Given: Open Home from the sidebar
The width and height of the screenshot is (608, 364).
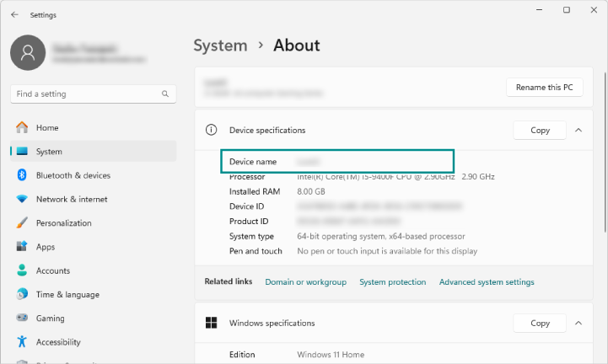Looking at the screenshot, I should (x=47, y=128).
